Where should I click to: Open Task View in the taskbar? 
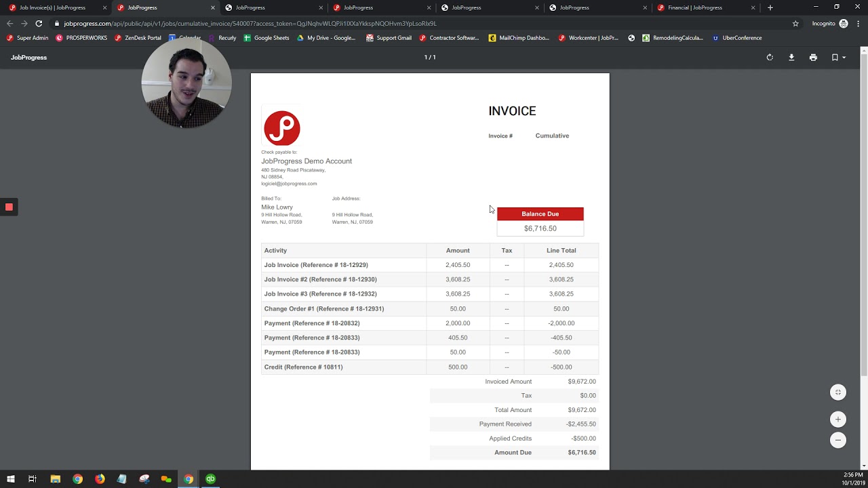point(32,479)
